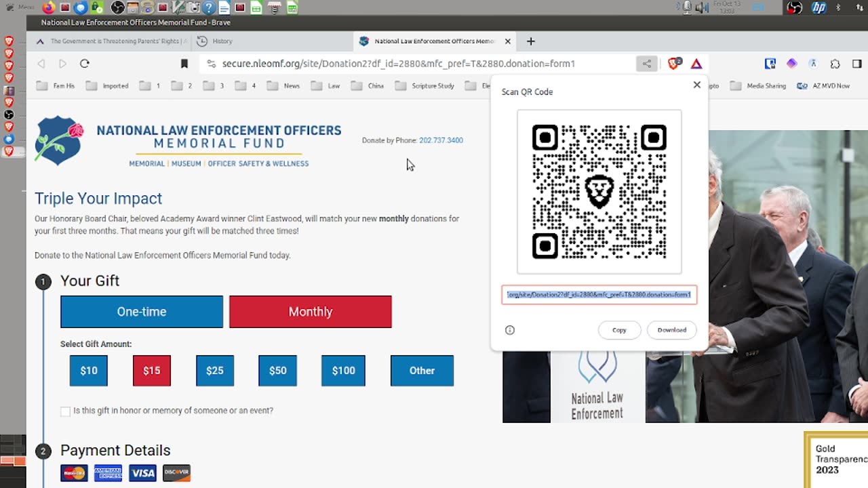Close the National Law Enforcement tab
This screenshot has width=868, height=488.
(x=507, y=41)
